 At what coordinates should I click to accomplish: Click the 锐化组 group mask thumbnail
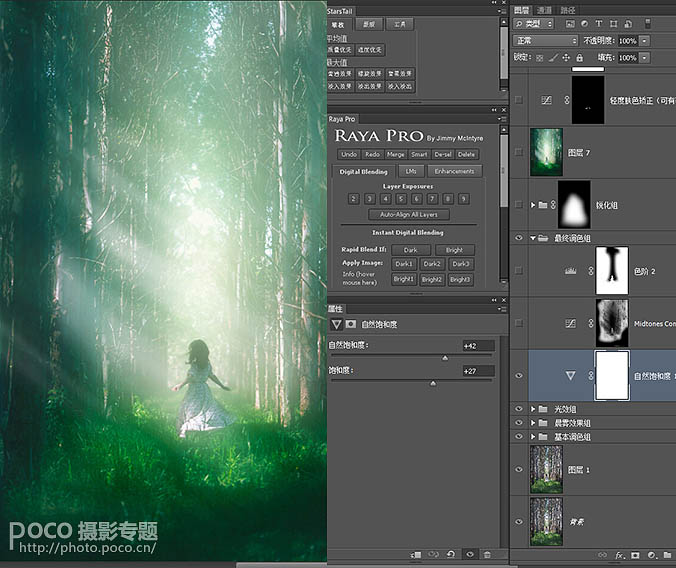click(x=574, y=205)
